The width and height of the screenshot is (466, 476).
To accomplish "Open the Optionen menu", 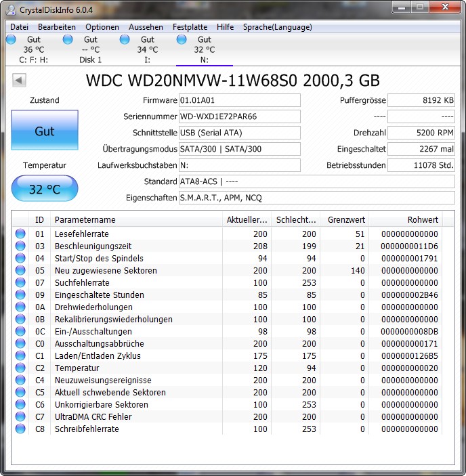I will 102,27.
